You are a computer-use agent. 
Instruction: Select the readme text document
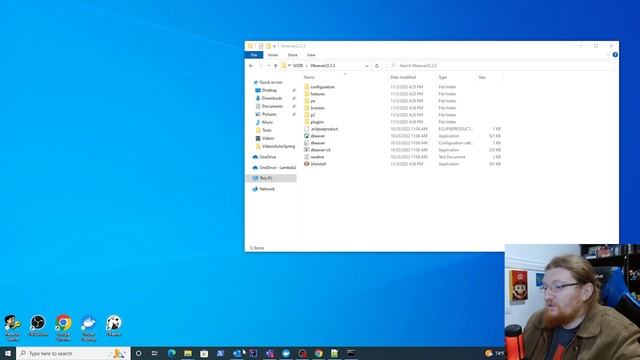[x=314, y=157]
